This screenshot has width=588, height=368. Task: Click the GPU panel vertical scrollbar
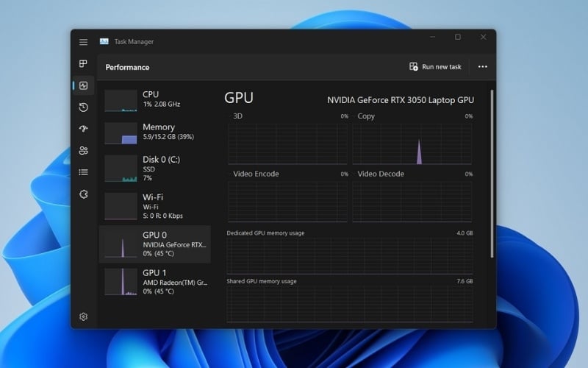[492, 174]
